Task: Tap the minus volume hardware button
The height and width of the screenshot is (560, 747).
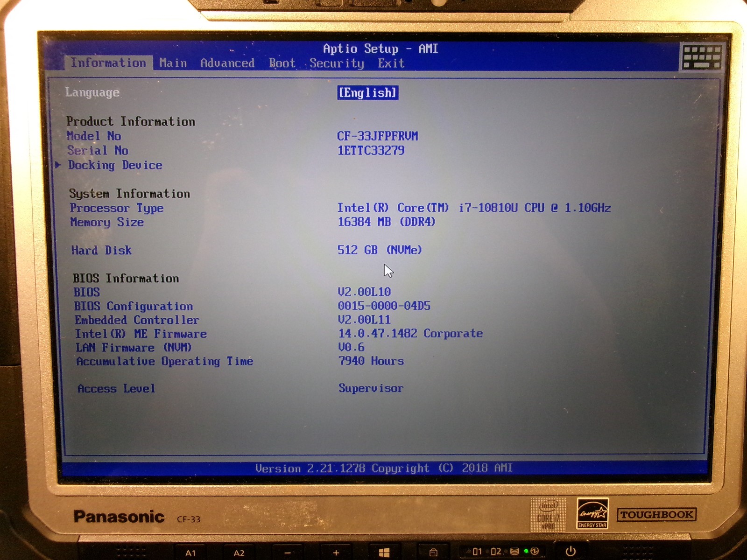Action: click(288, 553)
